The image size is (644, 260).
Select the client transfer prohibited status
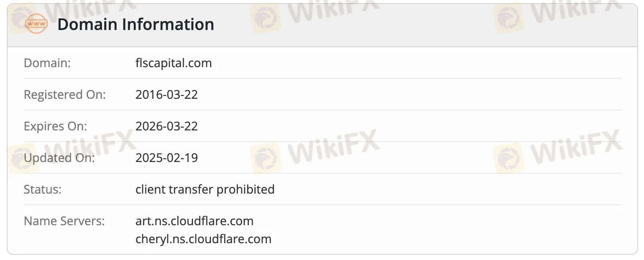tap(205, 189)
